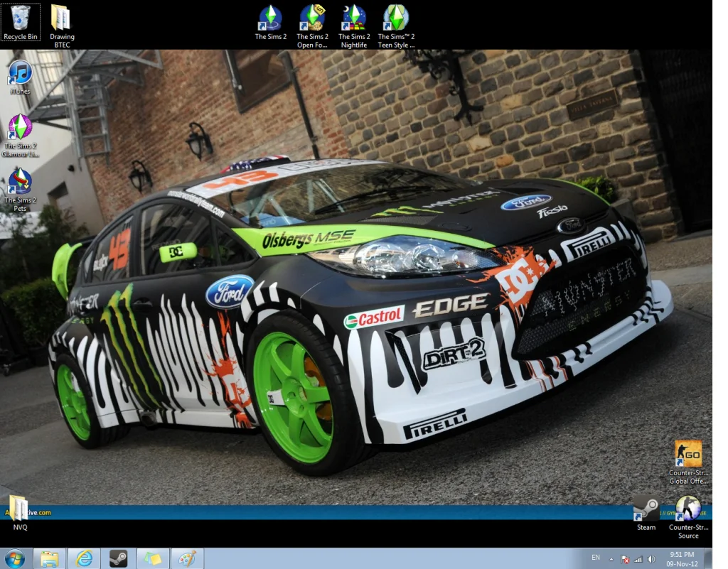This screenshot has width=728, height=569.
Task: Select The Sims 2 Nightlife shortcut
Action: [354, 26]
